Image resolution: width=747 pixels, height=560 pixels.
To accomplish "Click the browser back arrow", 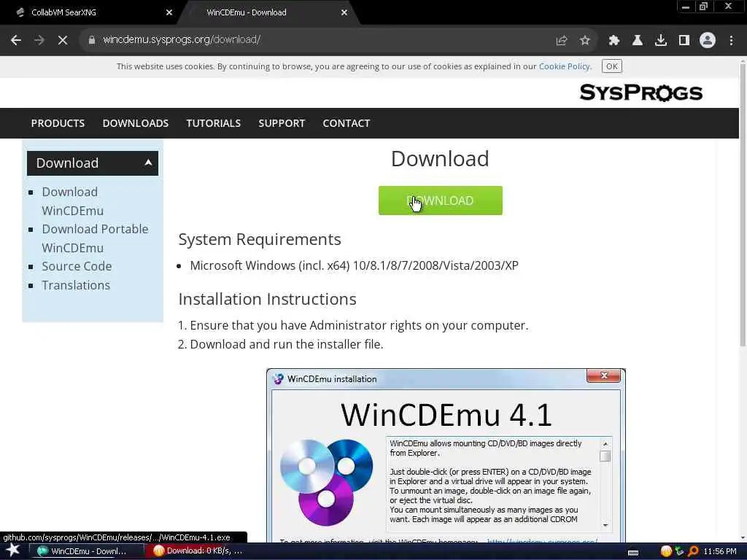I will (16, 40).
